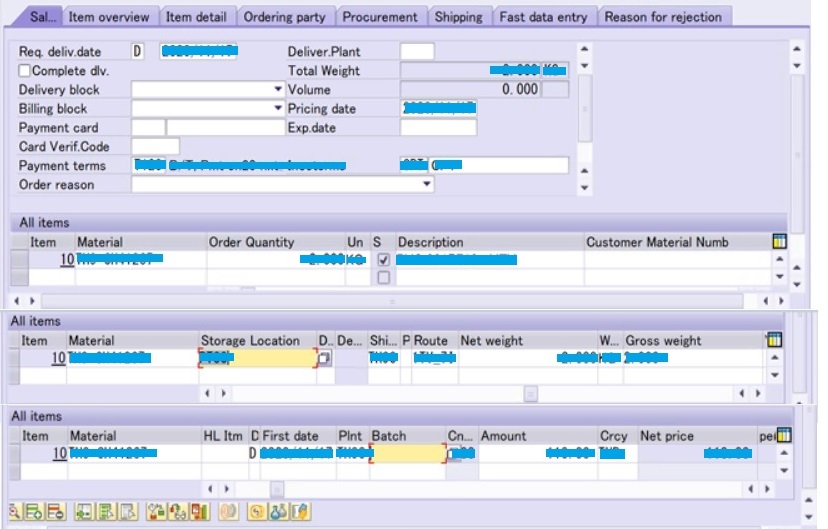The width and height of the screenshot is (828, 529).
Task: Switch to the Item overview tab
Action: click(109, 17)
